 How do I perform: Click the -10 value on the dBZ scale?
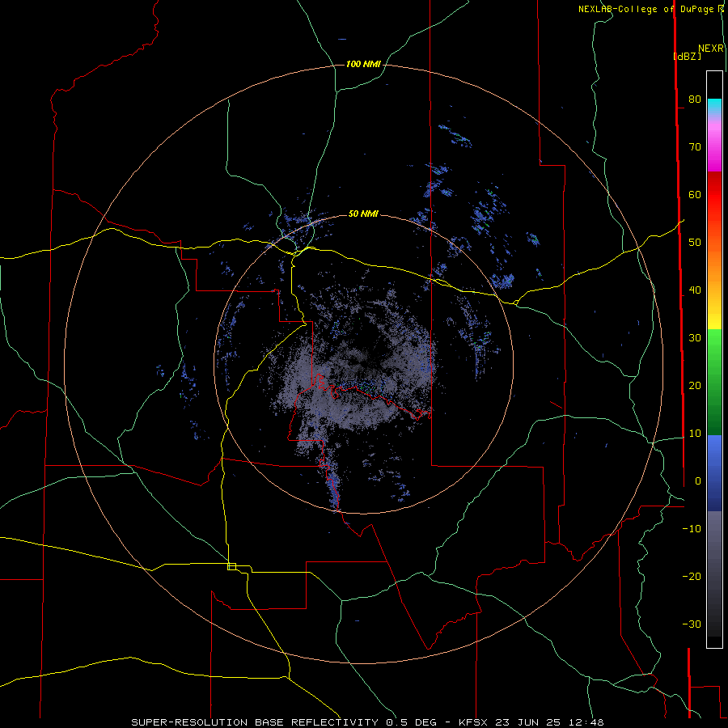692,529
